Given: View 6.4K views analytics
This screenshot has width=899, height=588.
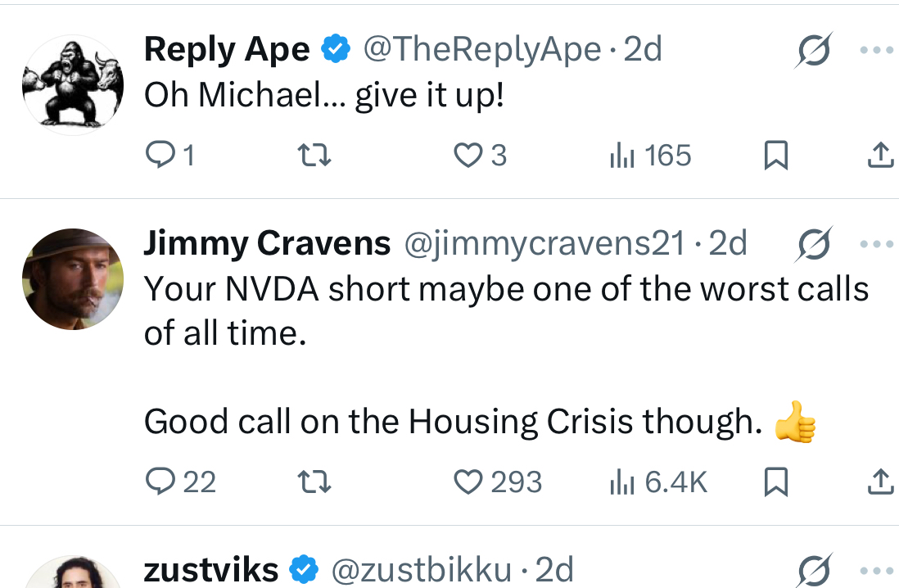Looking at the screenshot, I should pyautogui.click(x=658, y=482).
